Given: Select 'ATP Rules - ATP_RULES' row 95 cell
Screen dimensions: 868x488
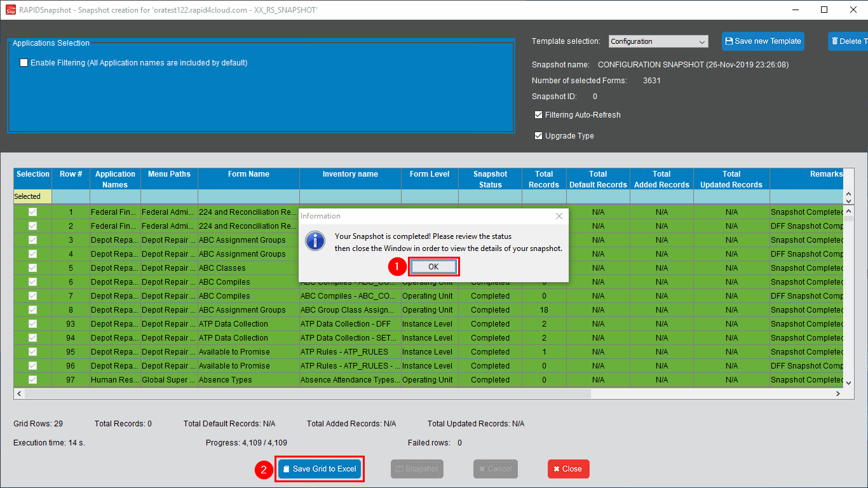Looking at the screenshot, I should (x=351, y=352).
